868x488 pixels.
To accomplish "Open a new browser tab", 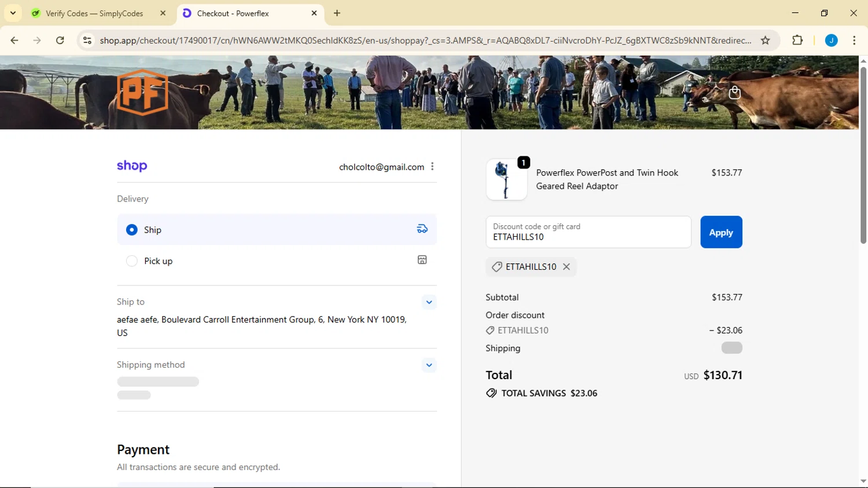I will coord(337,13).
